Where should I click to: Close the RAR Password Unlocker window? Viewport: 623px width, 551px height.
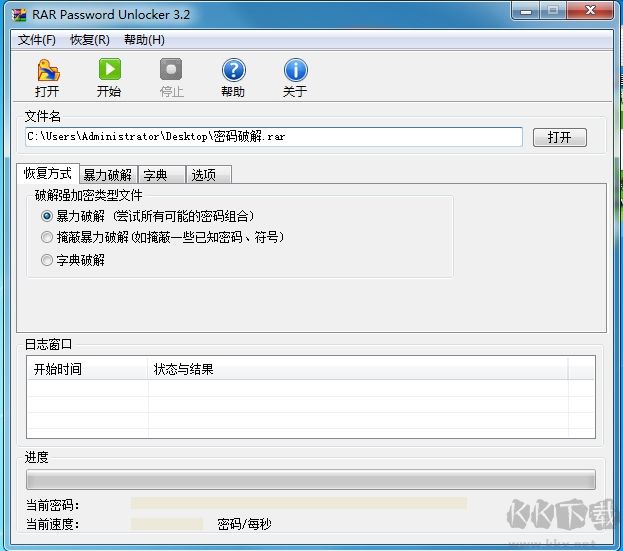pyautogui.click(x=590, y=10)
